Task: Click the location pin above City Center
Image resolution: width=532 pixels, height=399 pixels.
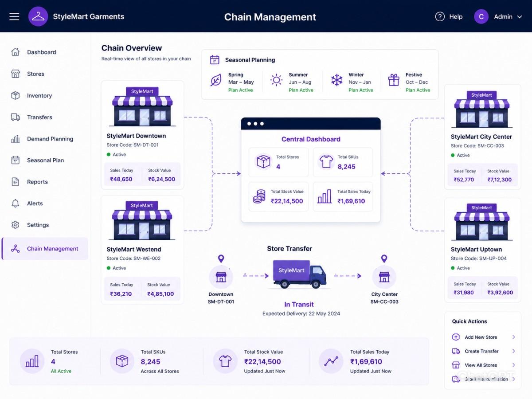Action: (384, 259)
